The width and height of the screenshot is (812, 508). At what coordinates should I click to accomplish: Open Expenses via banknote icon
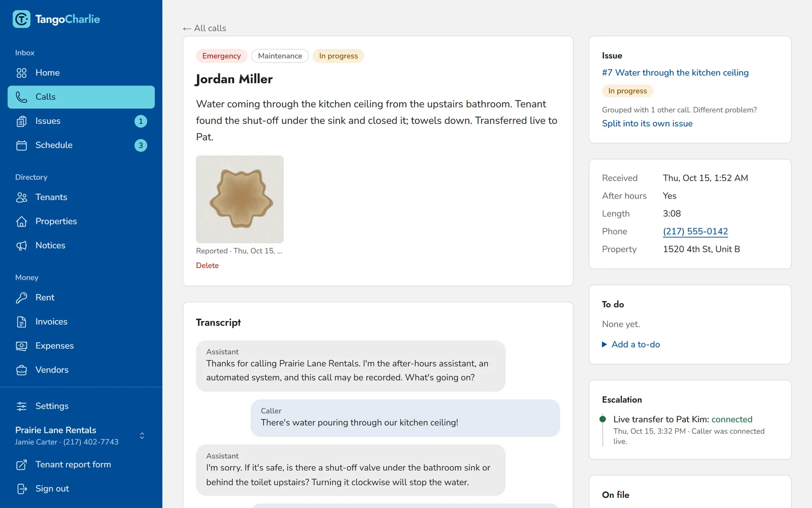(x=21, y=346)
